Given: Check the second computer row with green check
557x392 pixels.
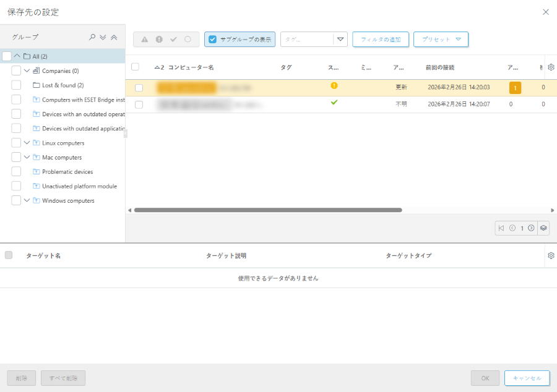Looking at the screenshot, I should click(x=139, y=104).
